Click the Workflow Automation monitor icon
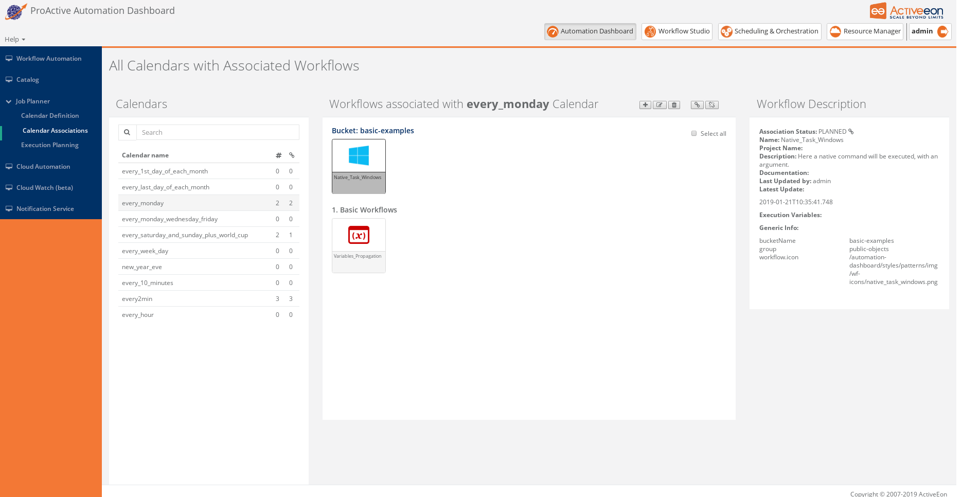Viewport: 980px width, 497px height. (x=9, y=59)
